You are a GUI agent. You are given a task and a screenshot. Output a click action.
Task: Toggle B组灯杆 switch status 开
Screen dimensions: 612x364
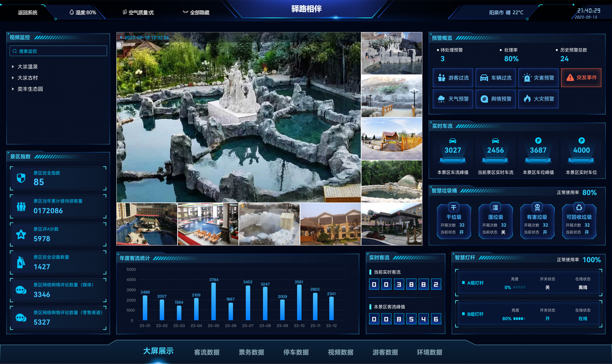(x=547, y=319)
